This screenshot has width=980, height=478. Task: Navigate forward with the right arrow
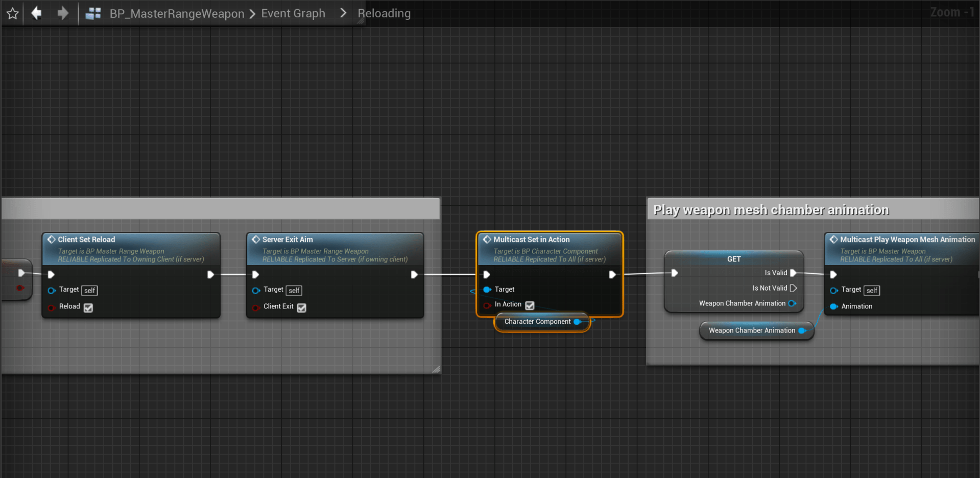pyautogui.click(x=62, y=13)
